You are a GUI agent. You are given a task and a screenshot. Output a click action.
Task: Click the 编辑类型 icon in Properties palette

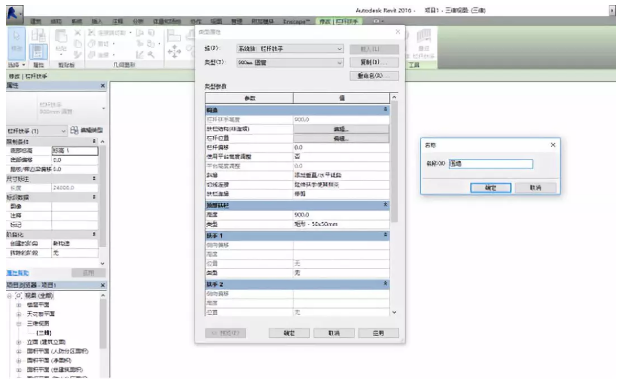[74, 130]
